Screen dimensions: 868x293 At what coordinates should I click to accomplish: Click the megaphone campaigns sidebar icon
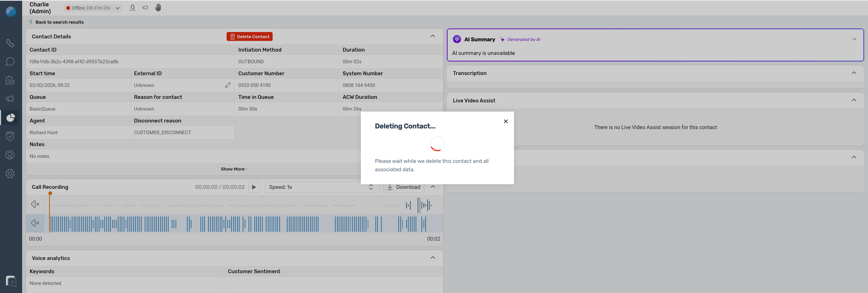pos(10,99)
